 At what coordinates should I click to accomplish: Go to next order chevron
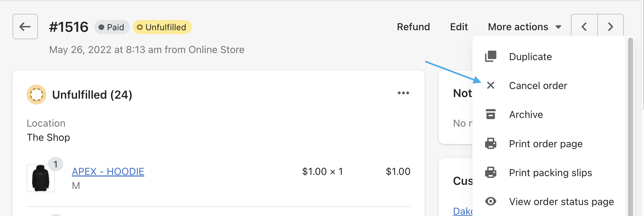[610, 27]
